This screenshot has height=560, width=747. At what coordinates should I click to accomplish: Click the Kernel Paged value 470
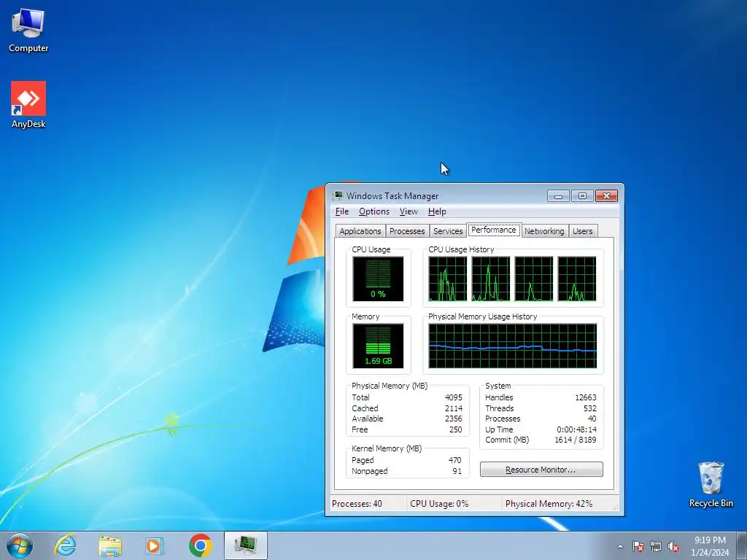tap(455, 461)
